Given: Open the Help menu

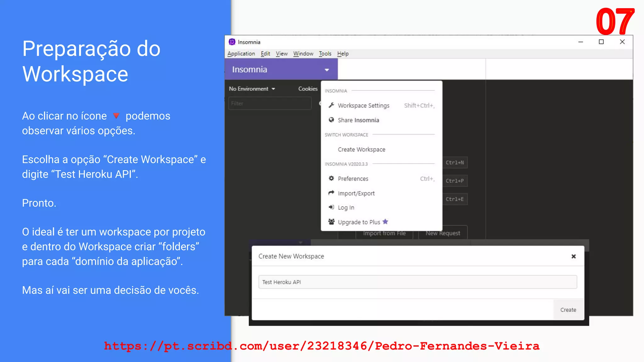Looking at the screenshot, I should tap(343, 54).
